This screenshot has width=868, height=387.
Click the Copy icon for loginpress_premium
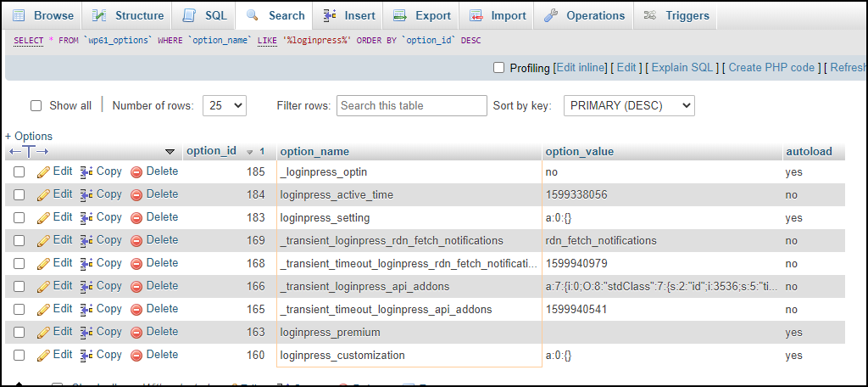pyautogui.click(x=86, y=332)
